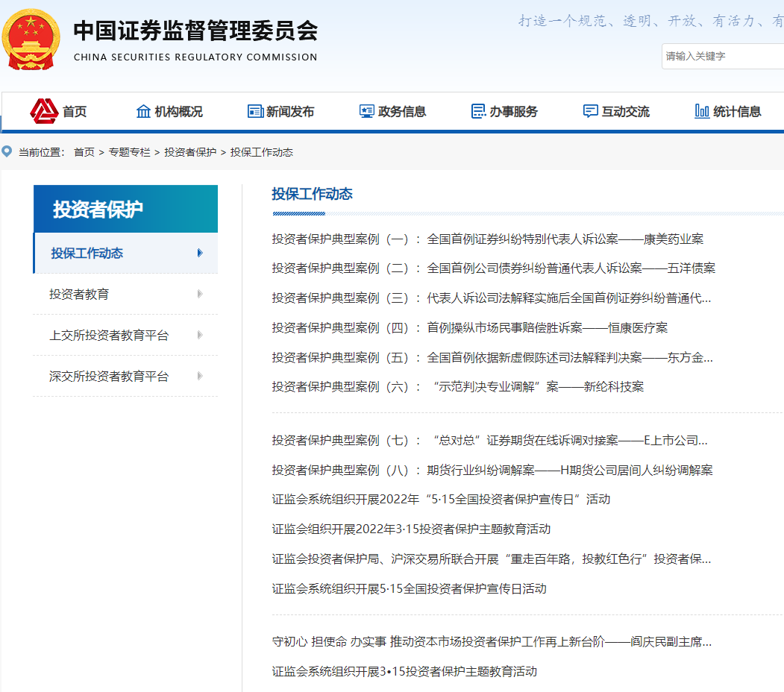Select 深交所投资者教育平台 in the sidebar

click(125, 376)
